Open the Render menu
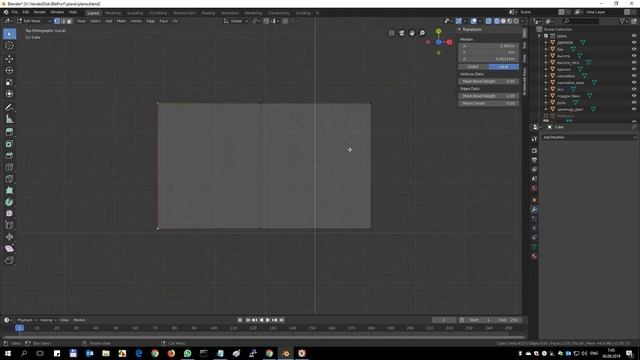Viewport: 640px width, 360px height. click(40, 12)
